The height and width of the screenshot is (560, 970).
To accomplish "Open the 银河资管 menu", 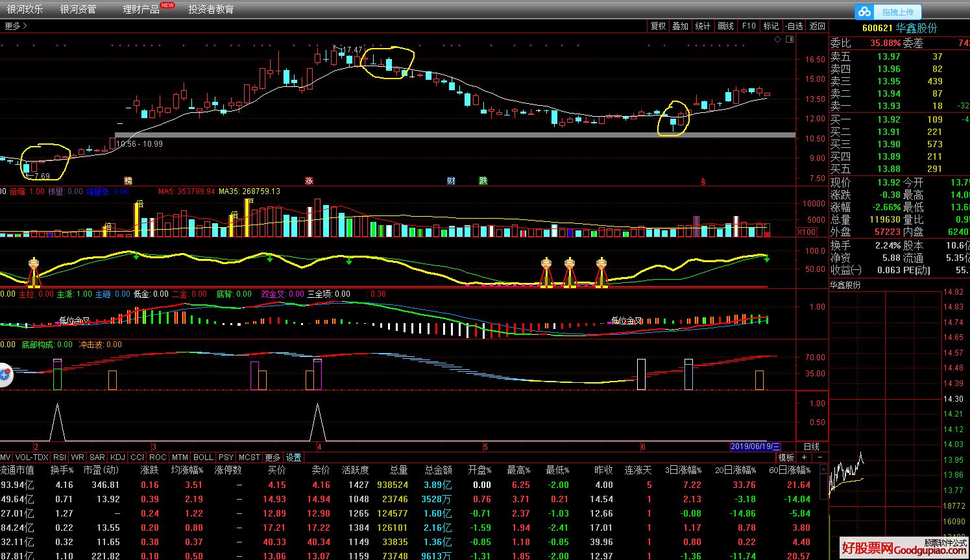I will (78, 9).
